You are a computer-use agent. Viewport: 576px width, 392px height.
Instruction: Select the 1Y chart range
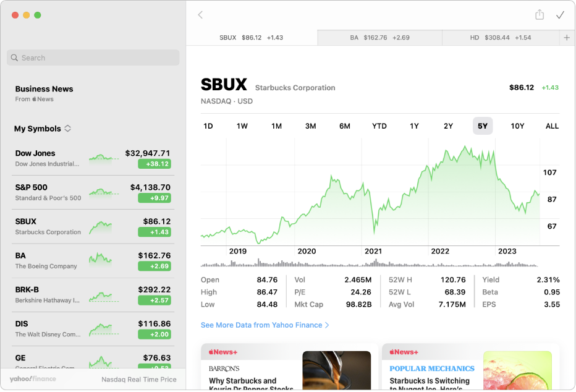point(414,126)
